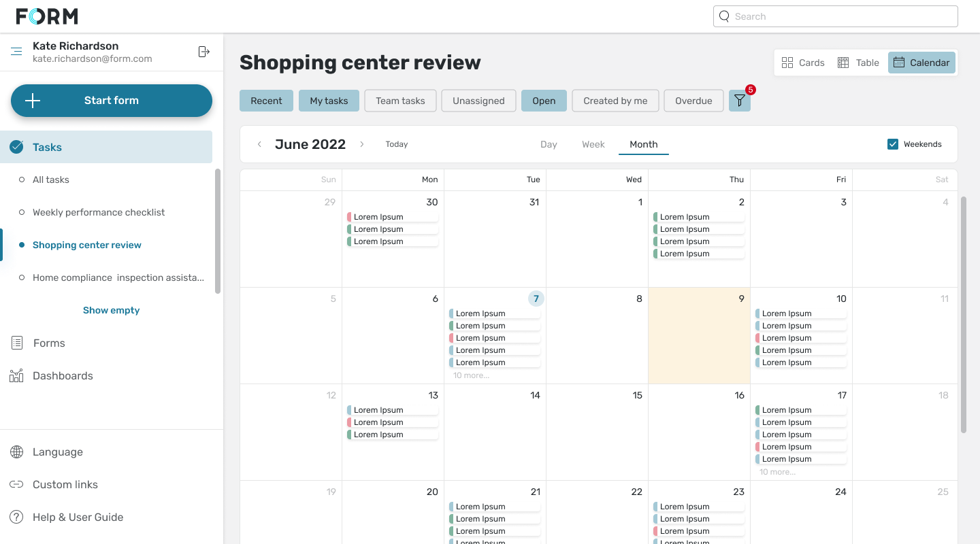Uncheck the Weekends checkbox
Image resolution: width=980 pixels, height=544 pixels.
coord(892,143)
